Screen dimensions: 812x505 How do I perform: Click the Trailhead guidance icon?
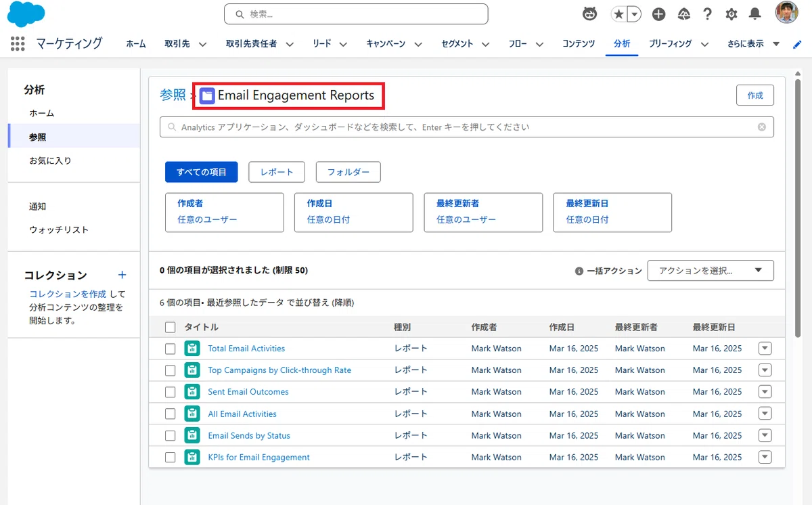point(683,14)
